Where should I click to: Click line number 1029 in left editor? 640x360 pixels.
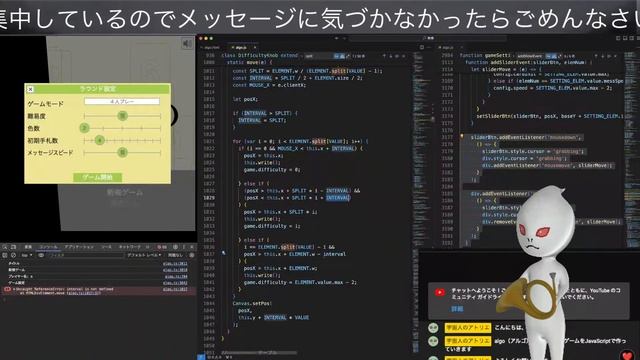(x=209, y=198)
